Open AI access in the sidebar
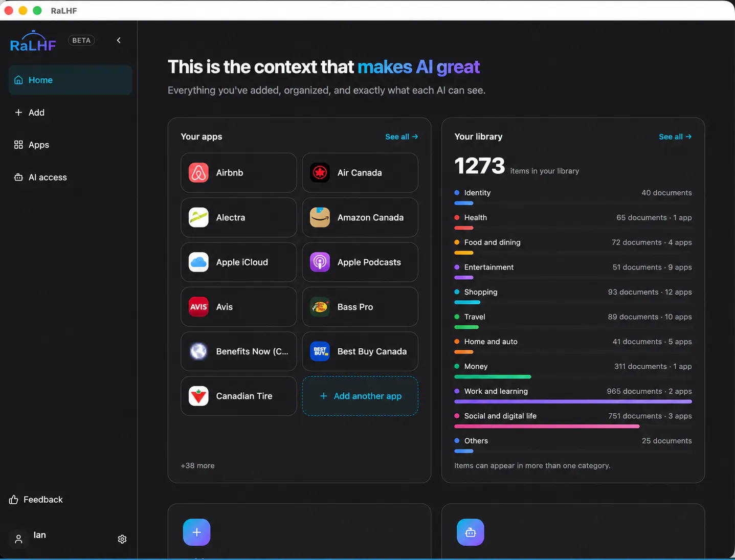The height and width of the screenshot is (560, 735). [x=70, y=177]
